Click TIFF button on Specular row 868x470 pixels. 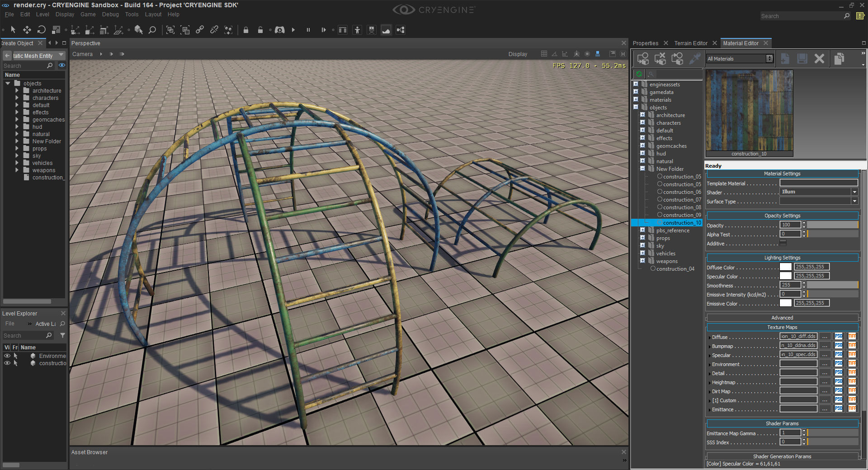point(852,354)
